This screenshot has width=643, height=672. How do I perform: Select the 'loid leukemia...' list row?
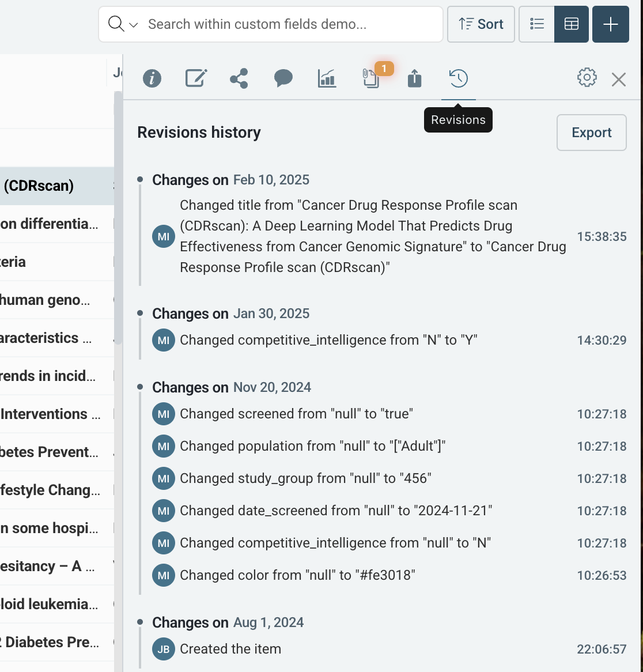click(57, 605)
